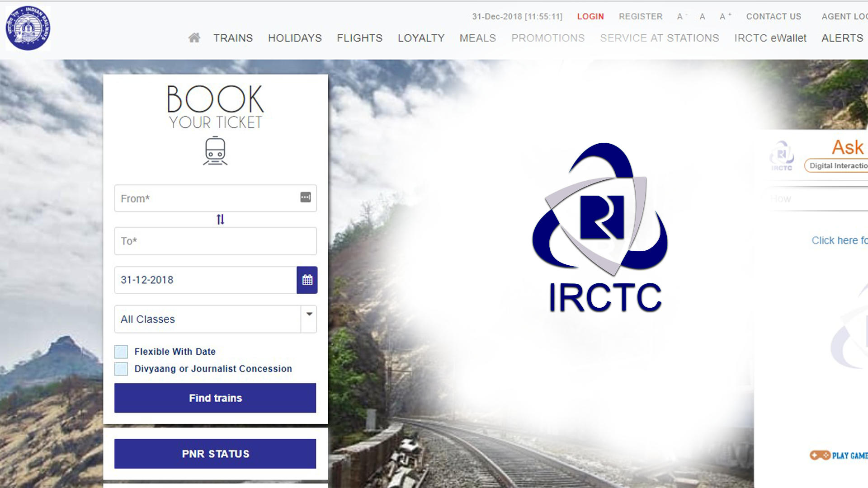Select the All Classes combo box
This screenshot has height=488, width=868.
coord(215,319)
